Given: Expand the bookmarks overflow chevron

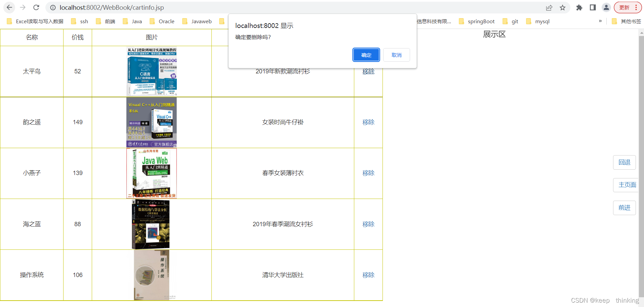Looking at the screenshot, I should point(600,21).
